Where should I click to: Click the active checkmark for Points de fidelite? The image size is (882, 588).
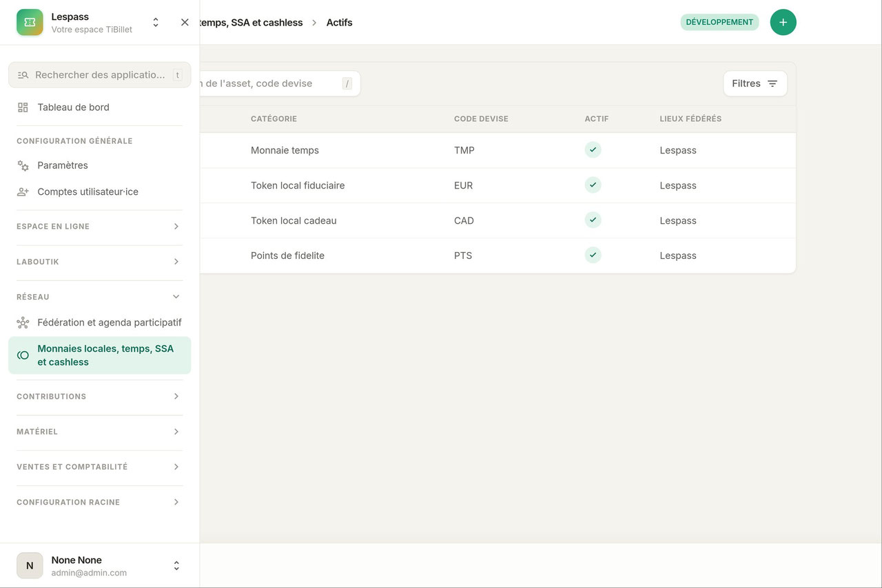pos(593,255)
